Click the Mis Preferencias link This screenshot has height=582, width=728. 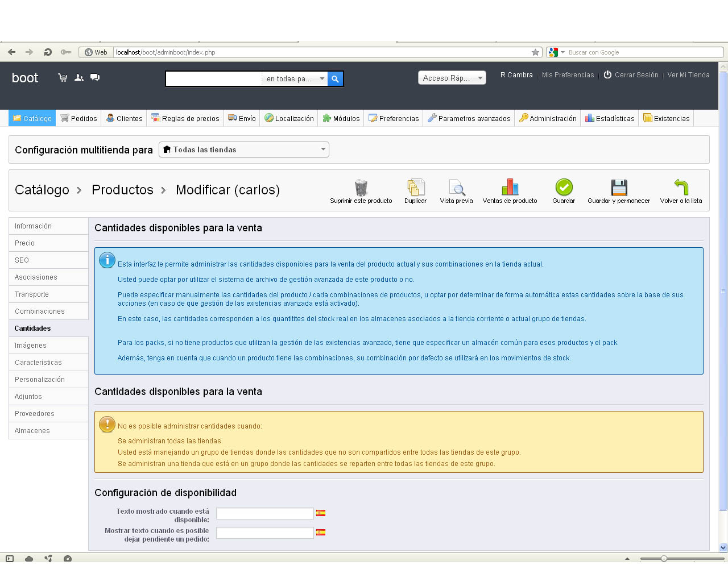[568, 75]
